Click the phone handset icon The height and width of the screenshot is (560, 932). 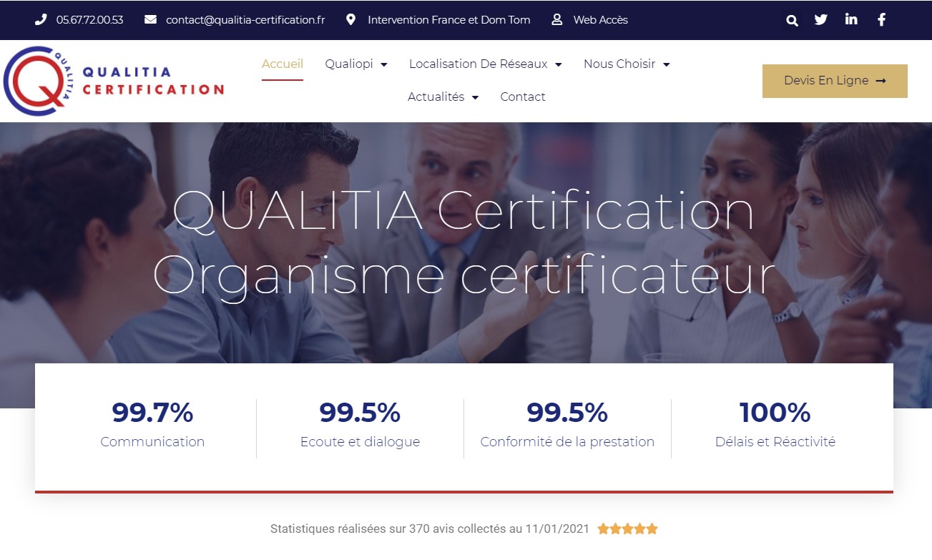(x=41, y=19)
